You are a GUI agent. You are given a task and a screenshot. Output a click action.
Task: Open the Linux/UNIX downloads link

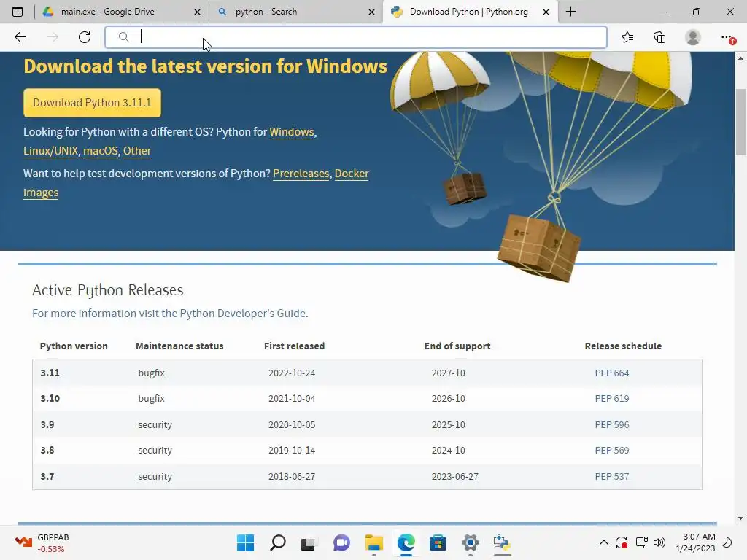[x=50, y=151]
